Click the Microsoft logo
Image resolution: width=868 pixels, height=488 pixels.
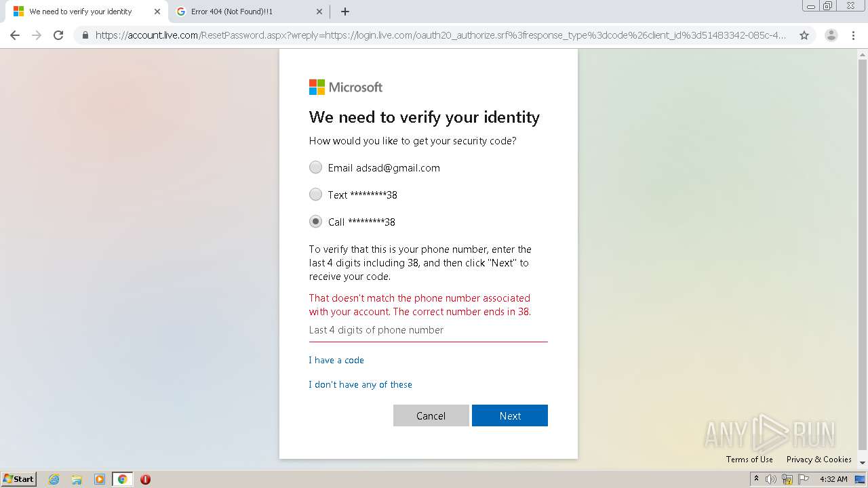(x=346, y=87)
